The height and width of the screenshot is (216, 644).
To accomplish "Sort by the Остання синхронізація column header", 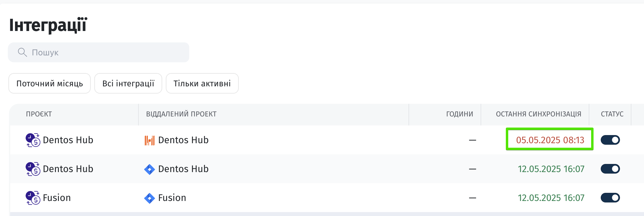I will 539,114.
